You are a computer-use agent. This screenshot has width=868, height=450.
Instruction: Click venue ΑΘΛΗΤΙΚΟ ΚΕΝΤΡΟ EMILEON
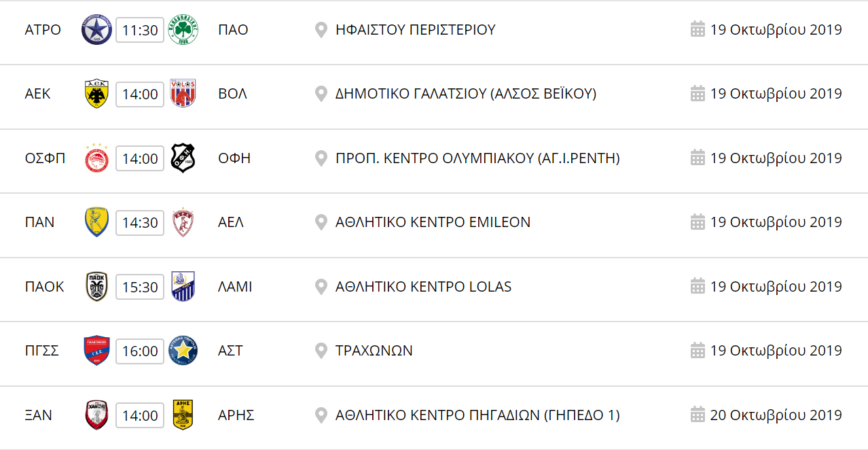[433, 222]
